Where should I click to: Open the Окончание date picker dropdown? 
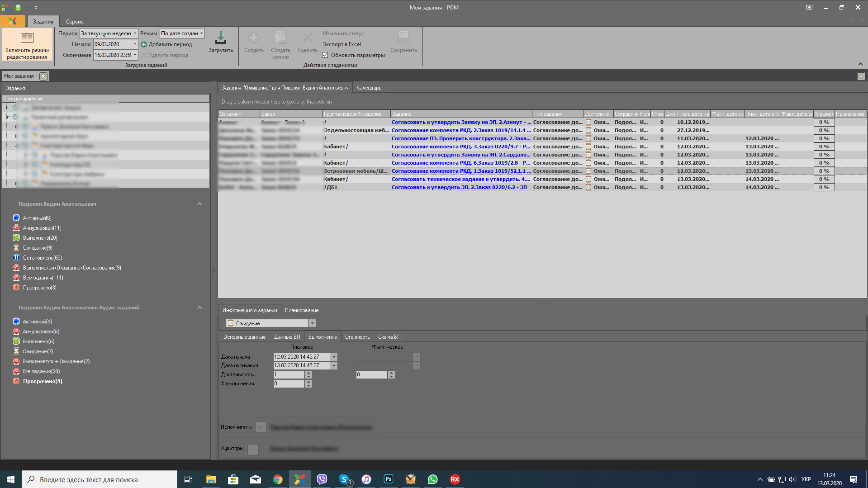(135, 55)
